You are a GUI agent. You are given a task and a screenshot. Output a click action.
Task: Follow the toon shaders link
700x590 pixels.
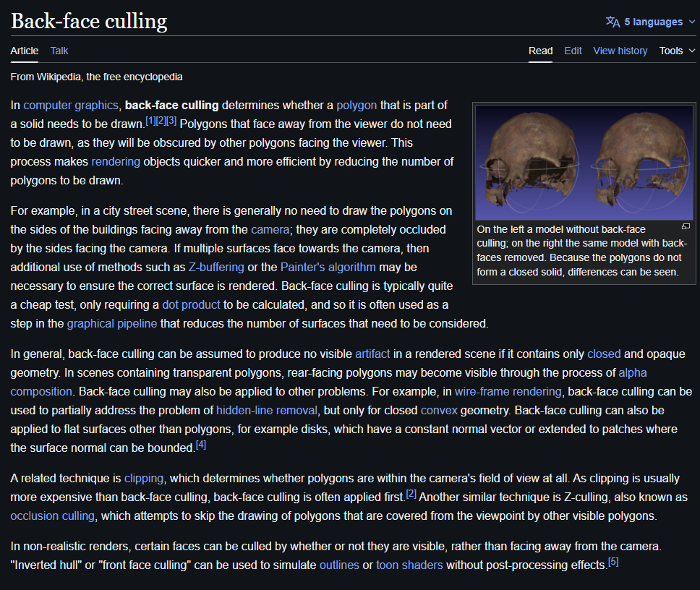coord(409,565)
